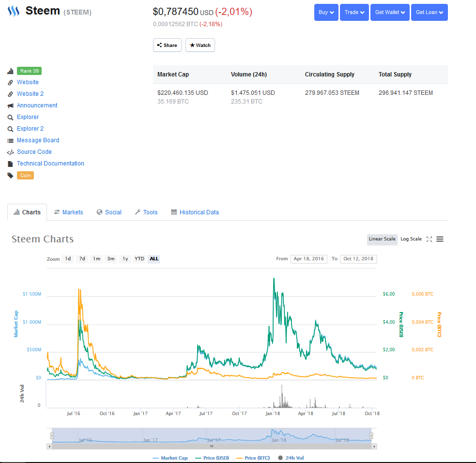Click the rank bar-chart icon
The width and height of the screenshot is (476, 463).
point(10,71)
